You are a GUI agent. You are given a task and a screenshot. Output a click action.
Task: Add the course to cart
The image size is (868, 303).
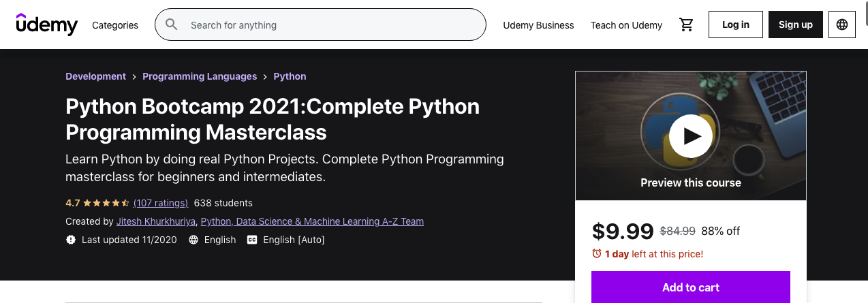tap(691, 287)
